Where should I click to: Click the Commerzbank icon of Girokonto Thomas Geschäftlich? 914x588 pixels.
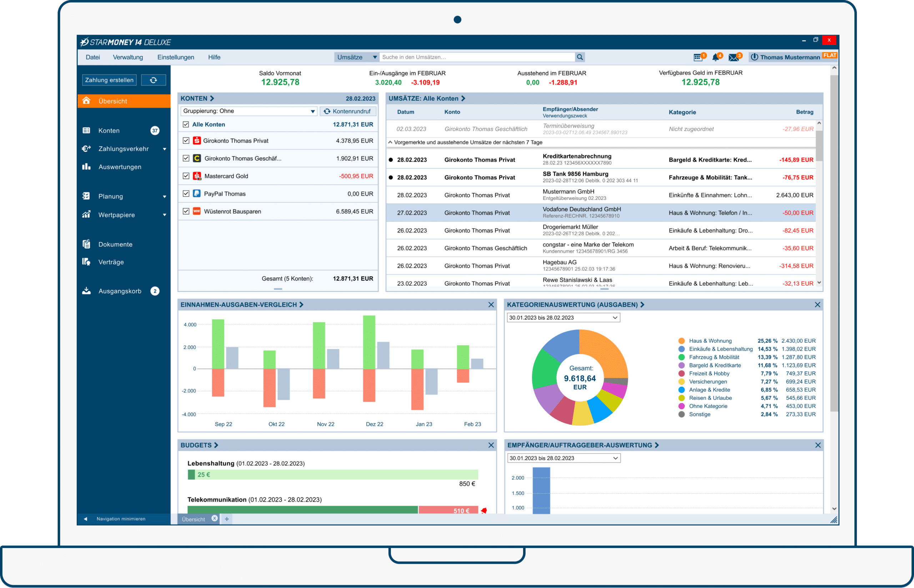tap(197, 158)
